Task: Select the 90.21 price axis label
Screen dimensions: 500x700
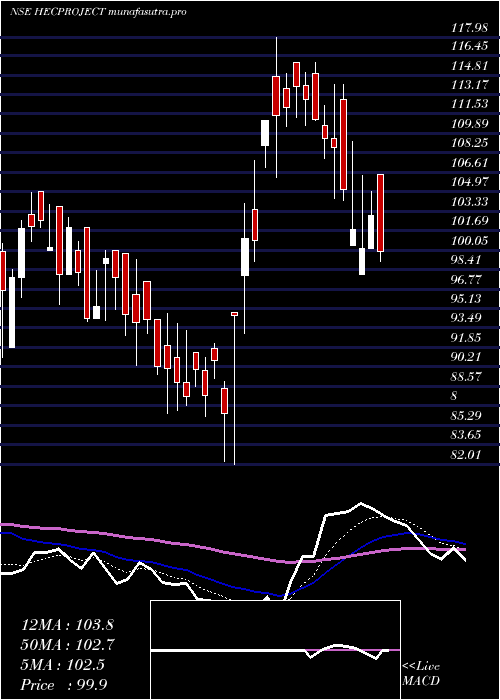Action: click(467, 357)
